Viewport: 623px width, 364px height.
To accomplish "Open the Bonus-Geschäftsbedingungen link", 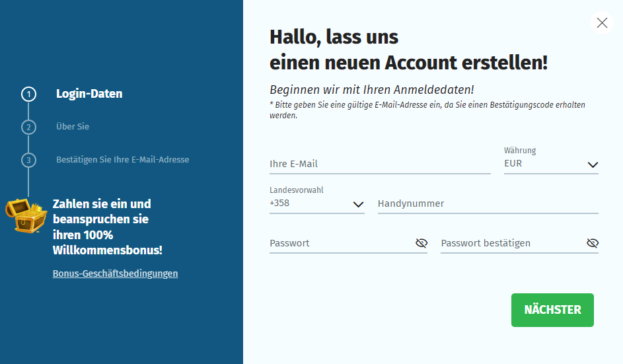I will click(115, 273).
